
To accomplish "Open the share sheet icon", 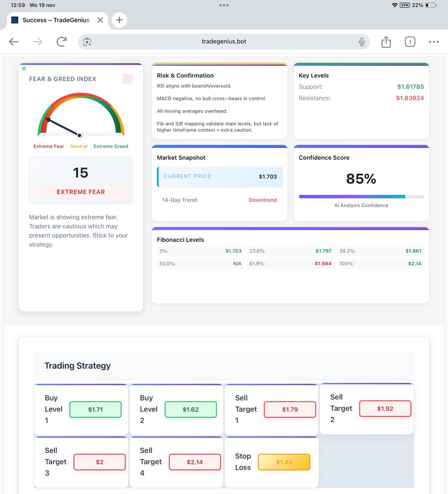I will point(386,42).
